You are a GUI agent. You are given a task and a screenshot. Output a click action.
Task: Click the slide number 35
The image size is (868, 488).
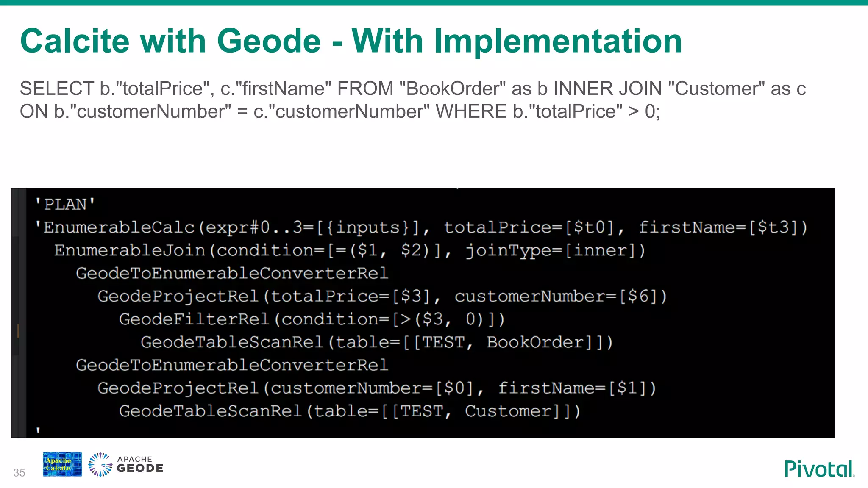pos(19,472)
